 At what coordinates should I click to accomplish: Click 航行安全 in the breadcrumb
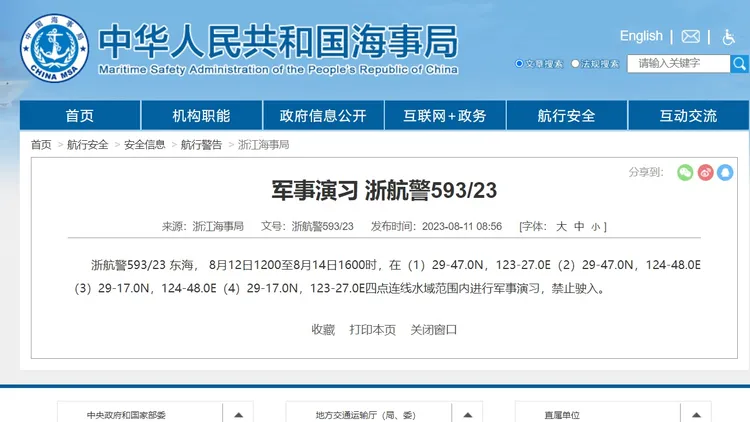[x=88, y=144]
